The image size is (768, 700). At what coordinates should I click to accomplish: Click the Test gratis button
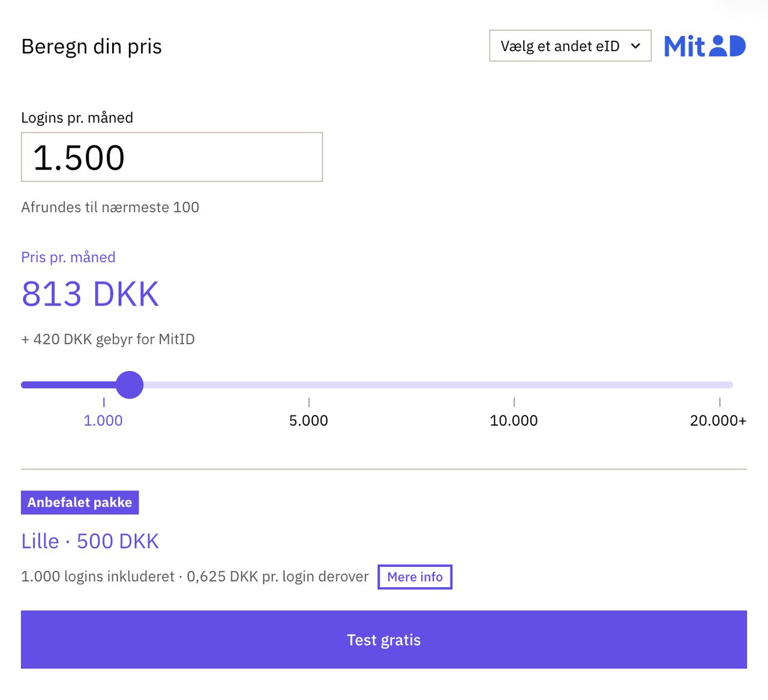point(384,639)
